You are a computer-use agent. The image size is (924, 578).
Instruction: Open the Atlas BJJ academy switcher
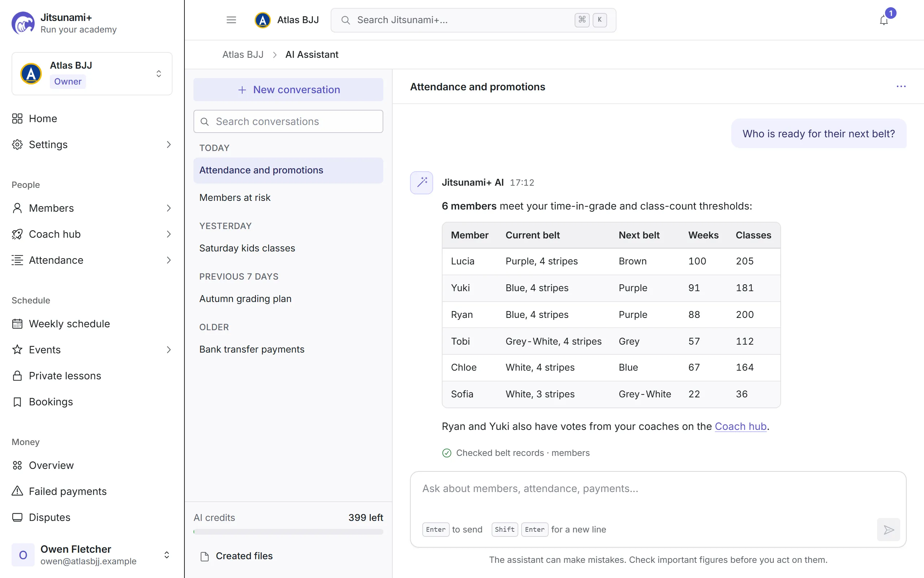pyautogui.click(x=92, y=73)
